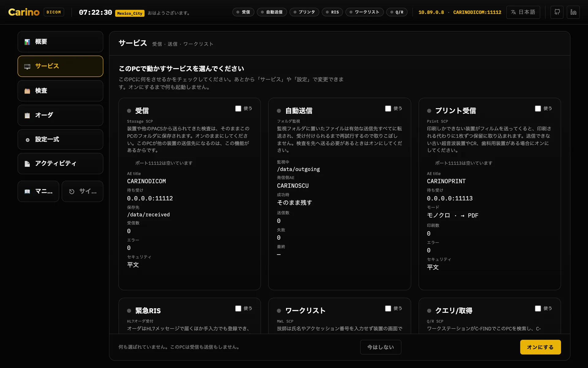Click the CARINOSCU calling AE value
588x368 pixels.
pos(293,186)
